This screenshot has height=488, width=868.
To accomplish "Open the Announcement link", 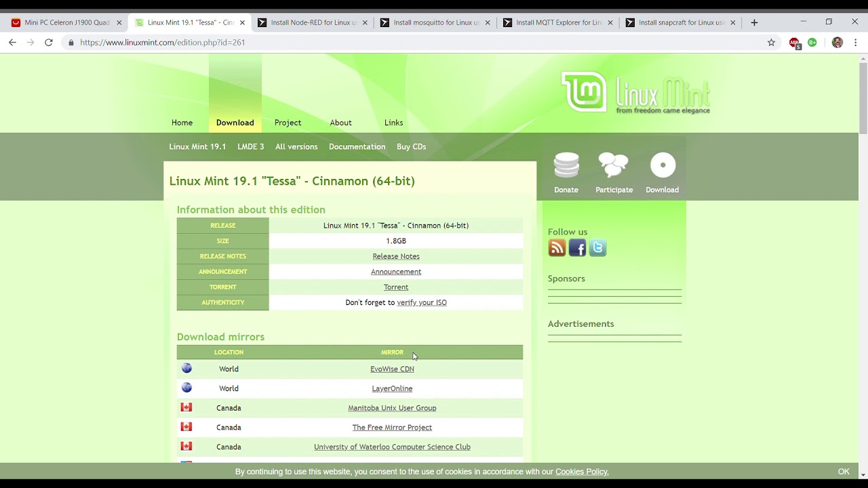I will [x=396, y=272].
